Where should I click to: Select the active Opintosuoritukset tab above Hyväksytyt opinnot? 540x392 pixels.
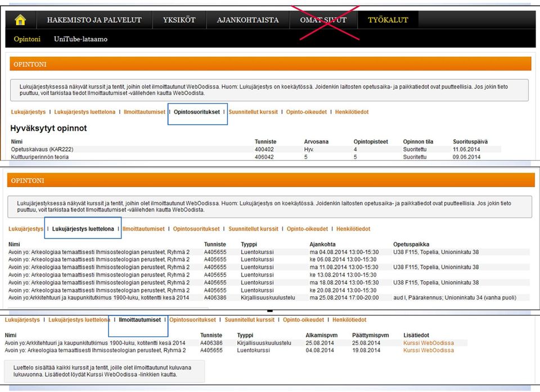[x=197, y=112]
